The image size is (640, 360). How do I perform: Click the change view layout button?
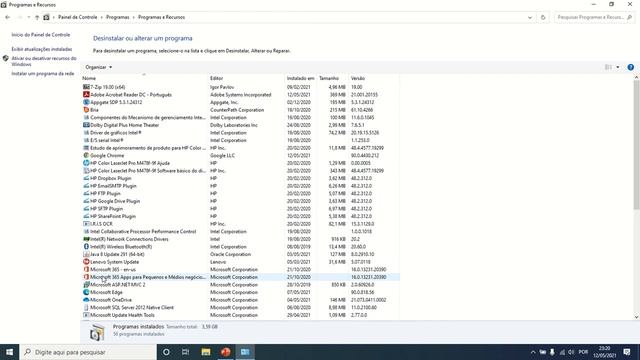coord(608,67)
